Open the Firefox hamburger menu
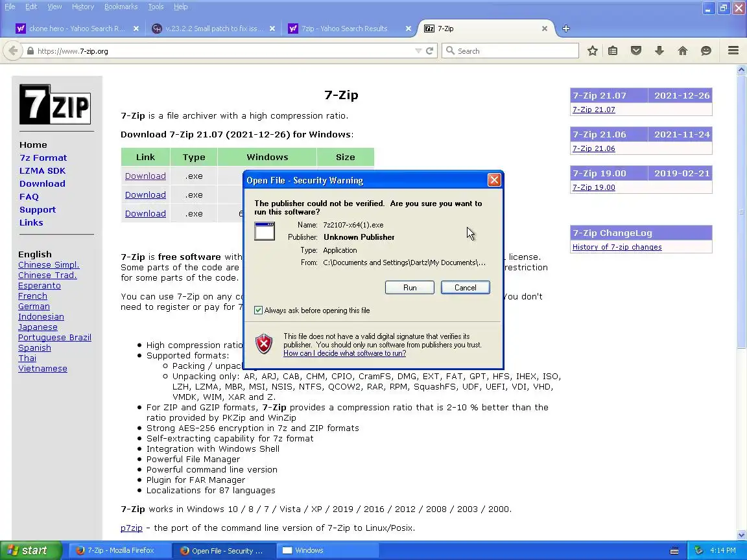Screen dimensions: 747x560 [733, 51]
